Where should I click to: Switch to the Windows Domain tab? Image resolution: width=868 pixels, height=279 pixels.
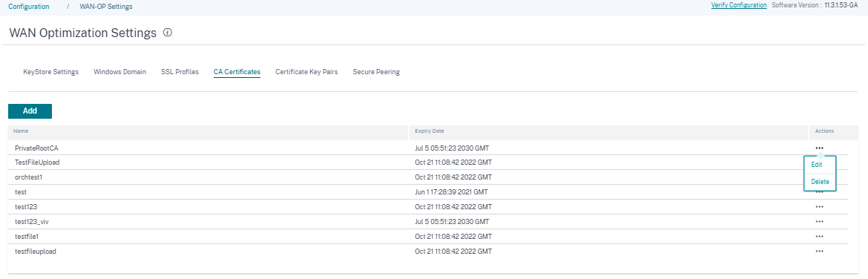coord(120,72)
